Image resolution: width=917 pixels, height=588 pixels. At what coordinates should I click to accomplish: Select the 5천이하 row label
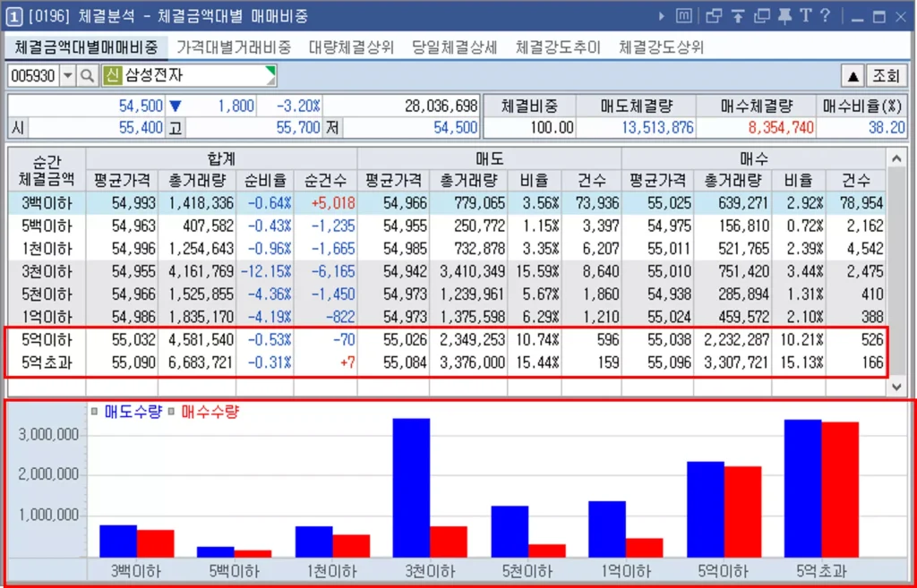pyautogui.click(x=47, y=294)
